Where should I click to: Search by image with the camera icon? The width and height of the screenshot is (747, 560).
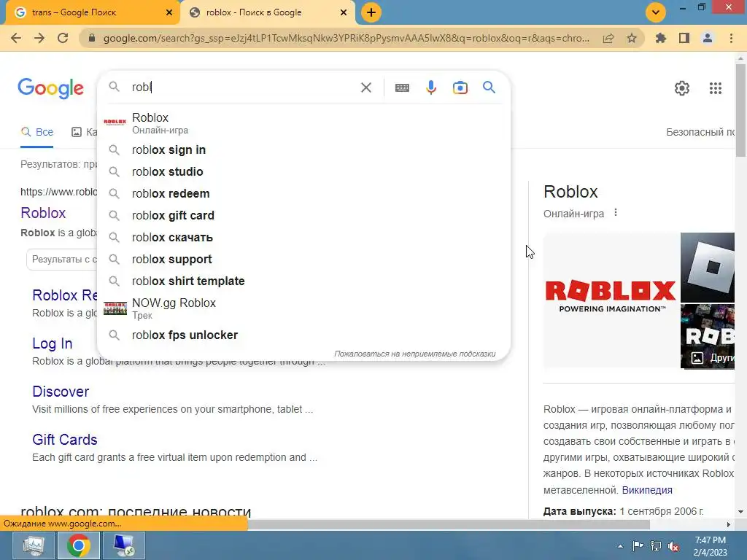pyautogui.click(x=460, y=87)
